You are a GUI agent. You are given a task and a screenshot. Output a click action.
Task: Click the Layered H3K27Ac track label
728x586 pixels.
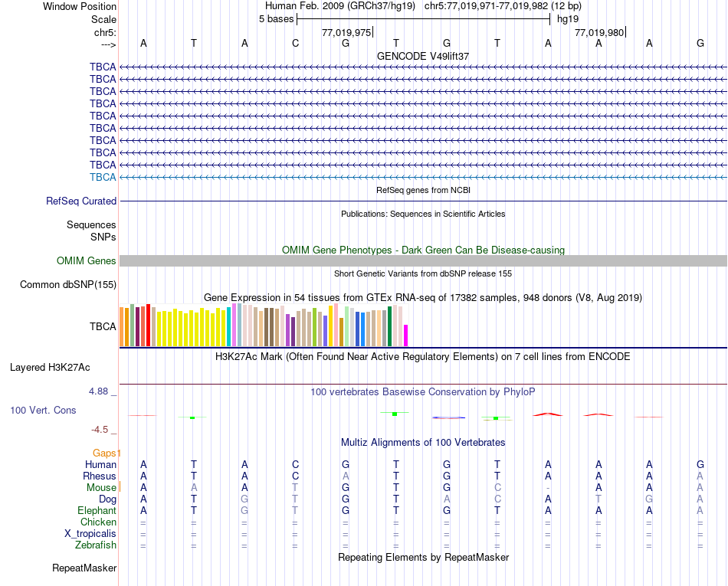point(50,368)
